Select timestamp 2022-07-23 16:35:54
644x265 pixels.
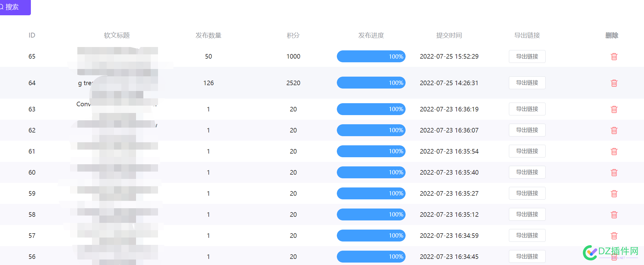tap(449, 151)
